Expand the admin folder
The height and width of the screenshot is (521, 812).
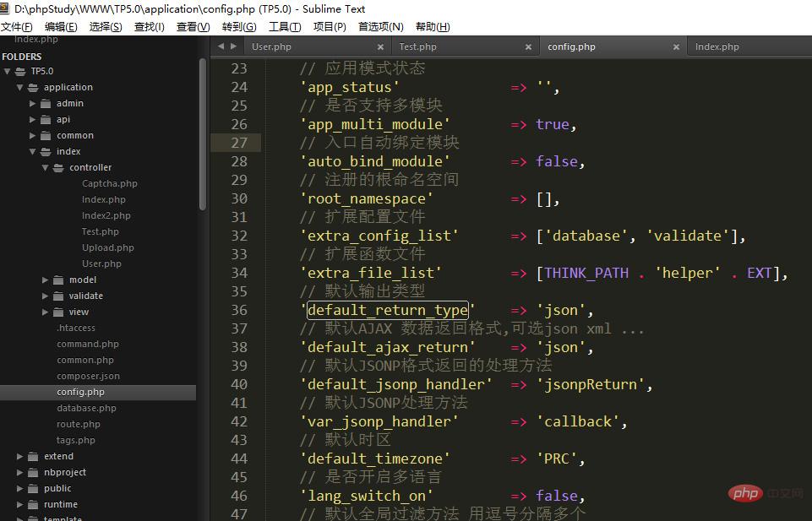[x=33, y=104]
